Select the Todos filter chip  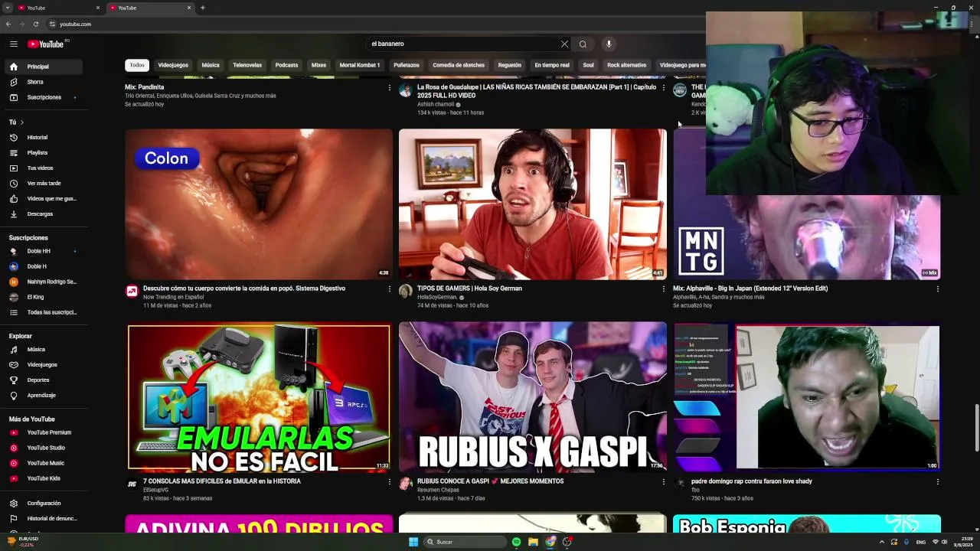coord(137,65)
